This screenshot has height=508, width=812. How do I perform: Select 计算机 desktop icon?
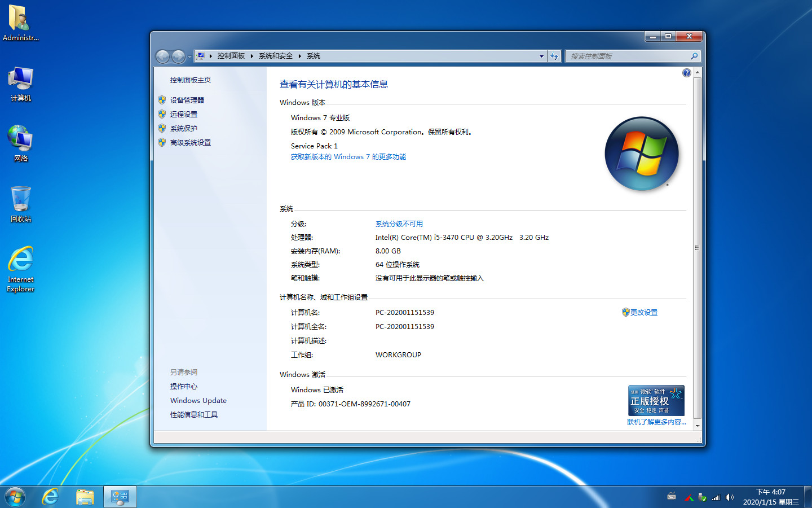[21, 84]
